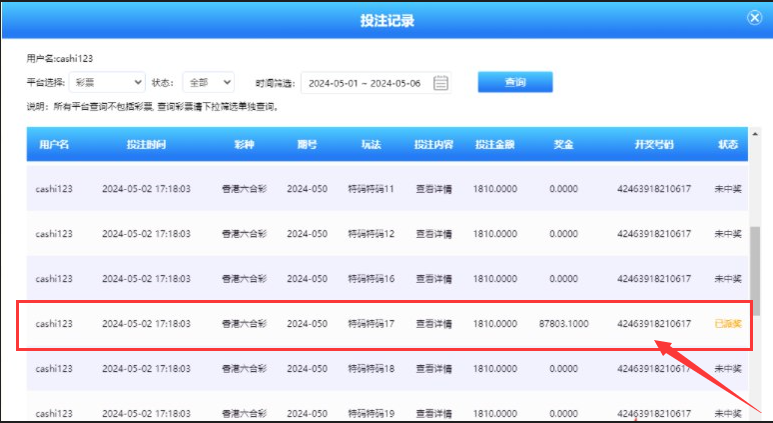Expand the 平台选择 dropdown showing 彩票
The height and width of the screenshot is (423, 773).
[110, 82]
